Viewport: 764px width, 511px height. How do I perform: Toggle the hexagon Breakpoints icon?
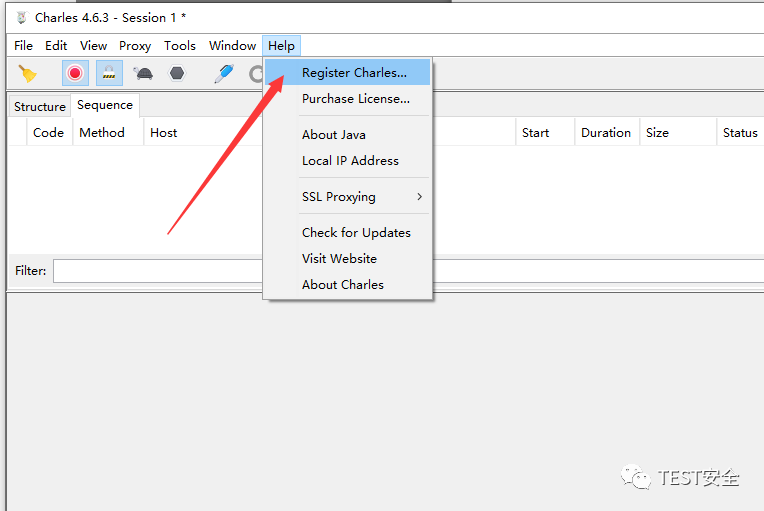coord(177,74)
